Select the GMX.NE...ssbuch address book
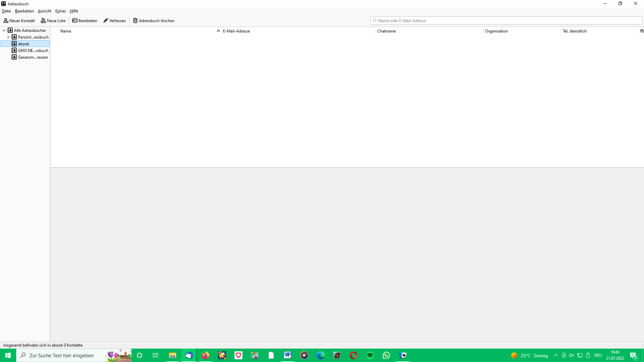 coord(33,51)
